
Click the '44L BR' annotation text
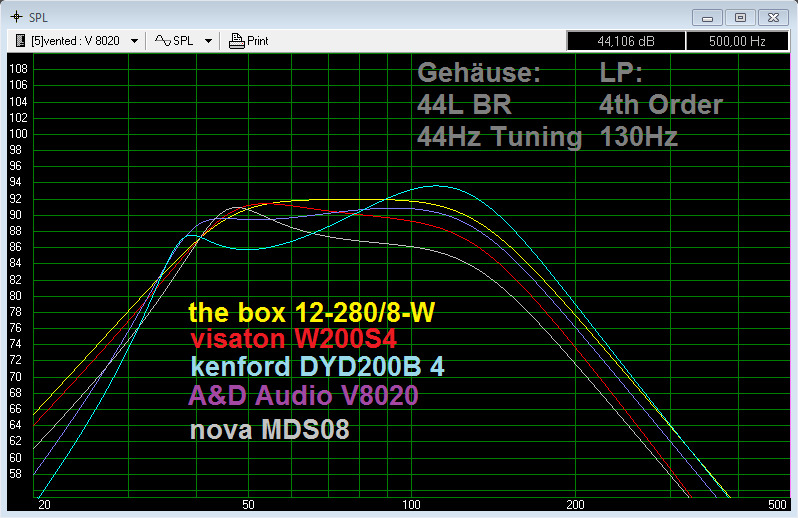tap(464, 105)
